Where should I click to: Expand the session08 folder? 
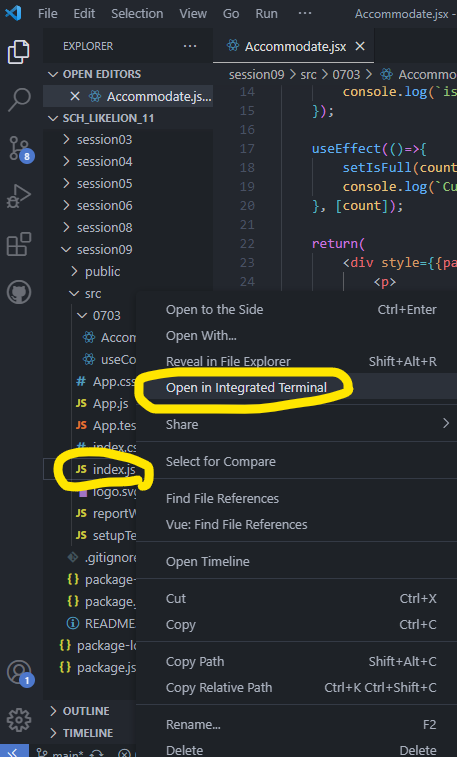128,227
